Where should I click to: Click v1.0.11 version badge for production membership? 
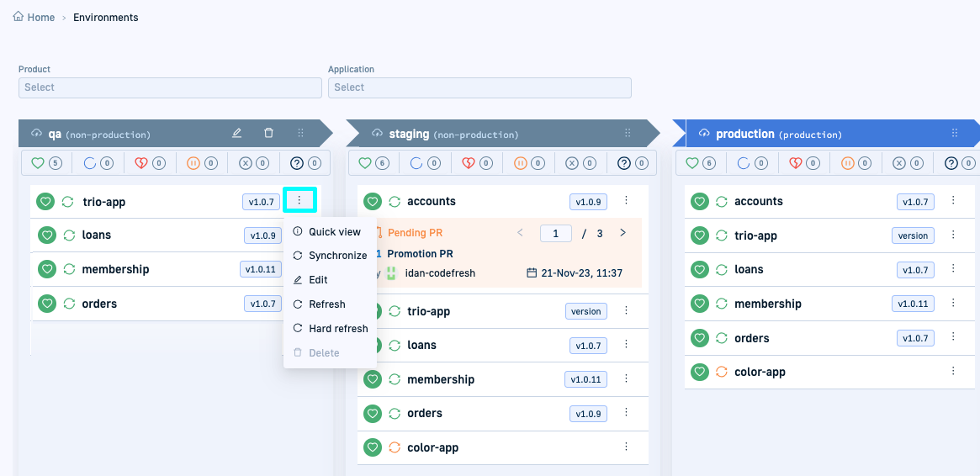point(913,304)
